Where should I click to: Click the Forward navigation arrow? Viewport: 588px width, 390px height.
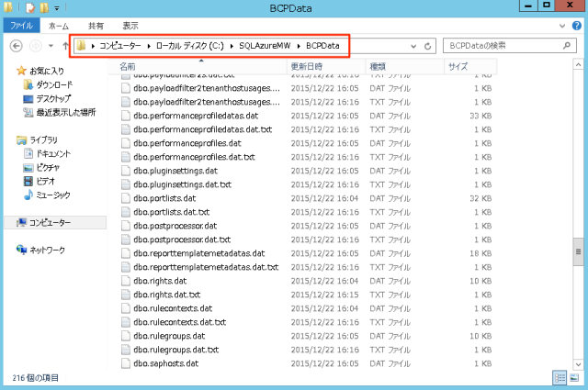36,46
